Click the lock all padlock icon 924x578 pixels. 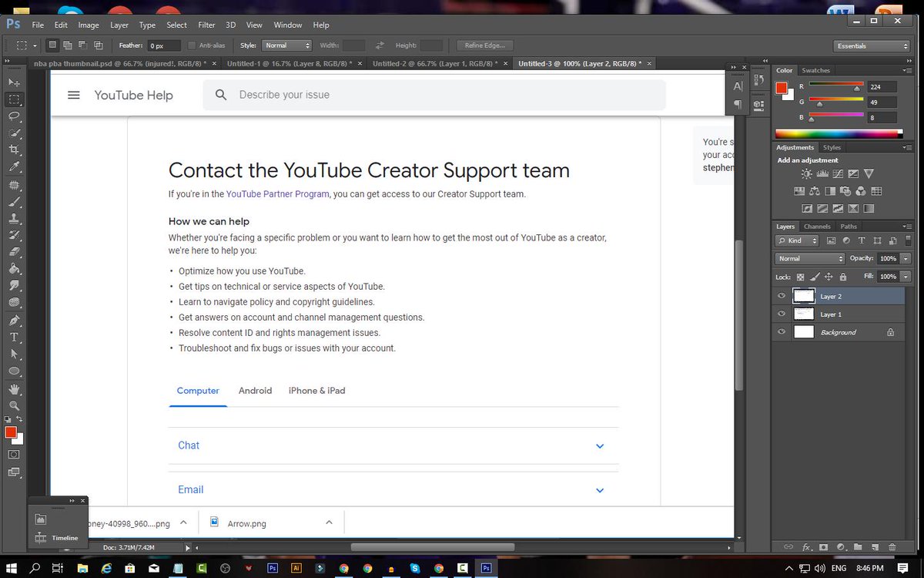pyautogui.click(x=843, y=277)
